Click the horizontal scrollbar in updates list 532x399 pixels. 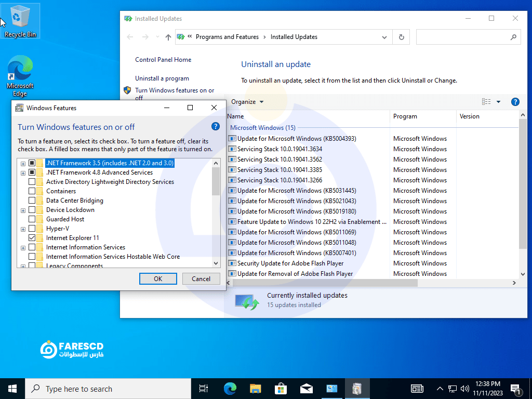324,283
